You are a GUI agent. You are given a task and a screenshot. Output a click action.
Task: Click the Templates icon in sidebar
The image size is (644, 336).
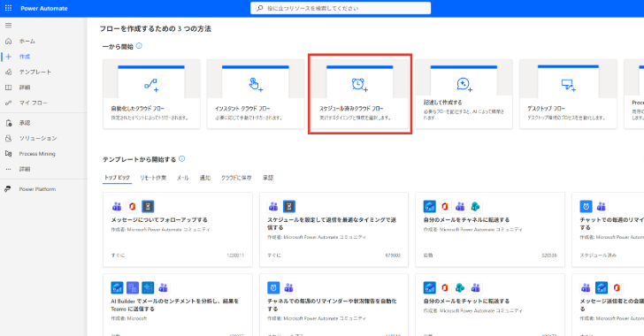click(x=8, y=72)
